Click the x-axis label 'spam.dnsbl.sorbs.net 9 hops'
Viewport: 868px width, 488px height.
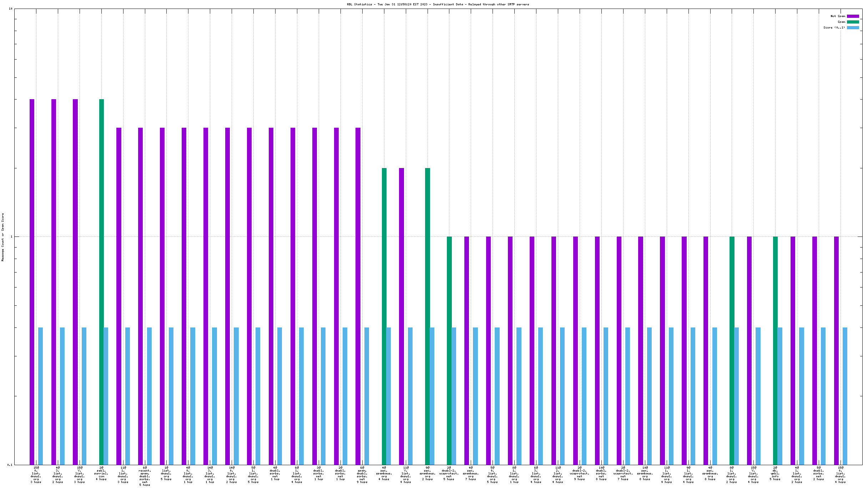click(x=362, y=475)
